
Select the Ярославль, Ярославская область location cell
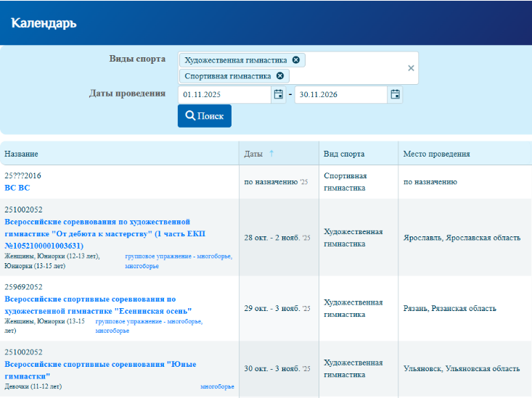[x=462, y=238]
